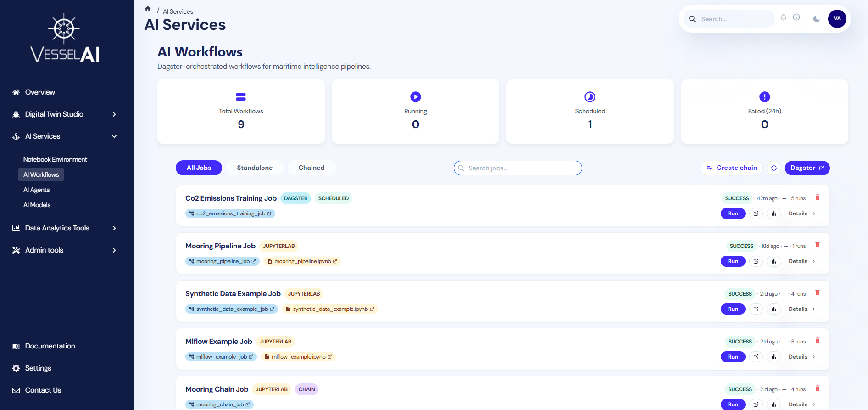Image resolution: width=868 pixels, height=410 pixels.
Task: Click the VesselAI logo
Action: click(65, 39)
